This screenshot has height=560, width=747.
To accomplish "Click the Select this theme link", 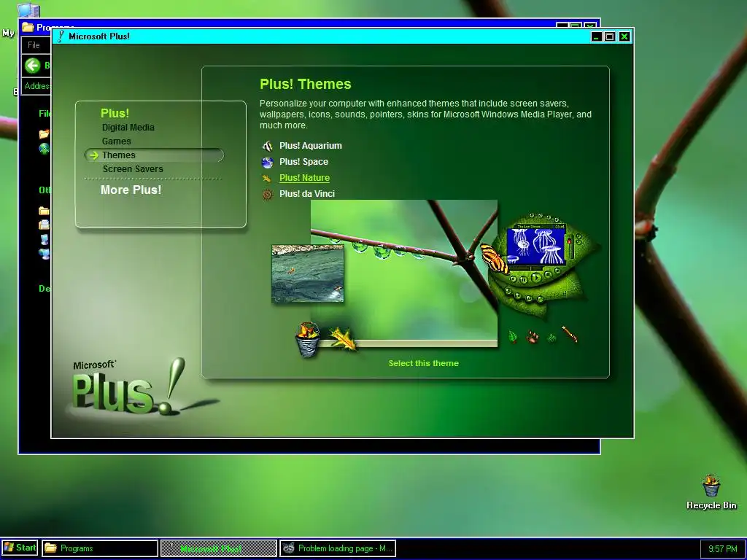I will pos(424,363).
